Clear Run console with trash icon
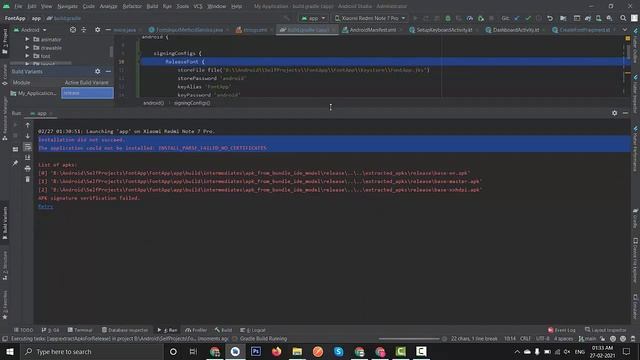 point(27,179)
